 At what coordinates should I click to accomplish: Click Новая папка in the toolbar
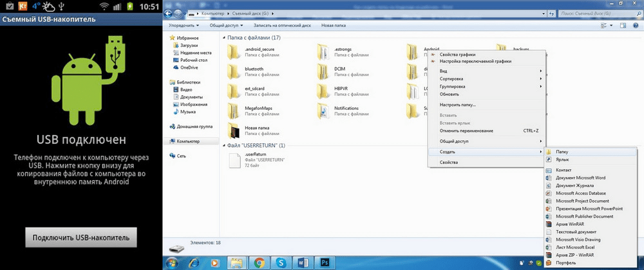tap(334, 26)
